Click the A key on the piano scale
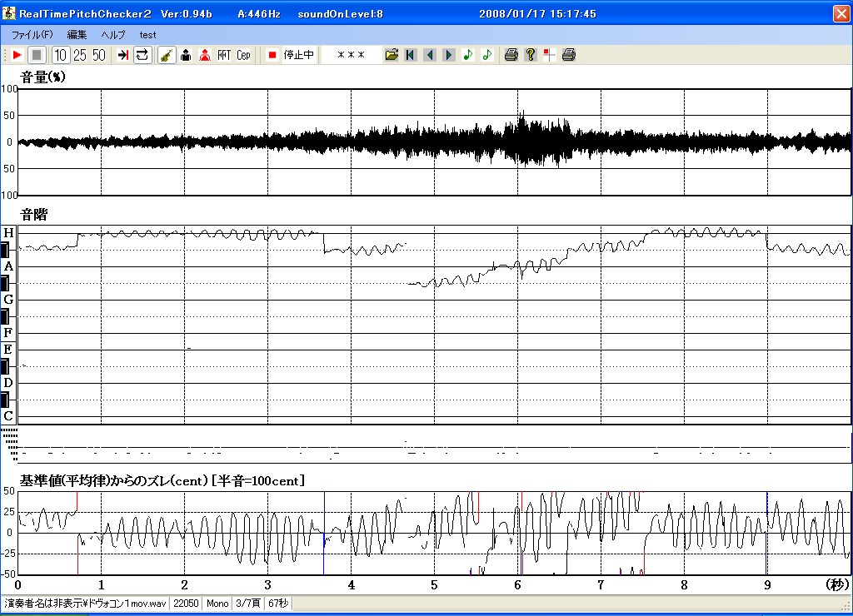The height and width of the screenshot is (616, 853). pyautogui.click(x=8, y=266)
